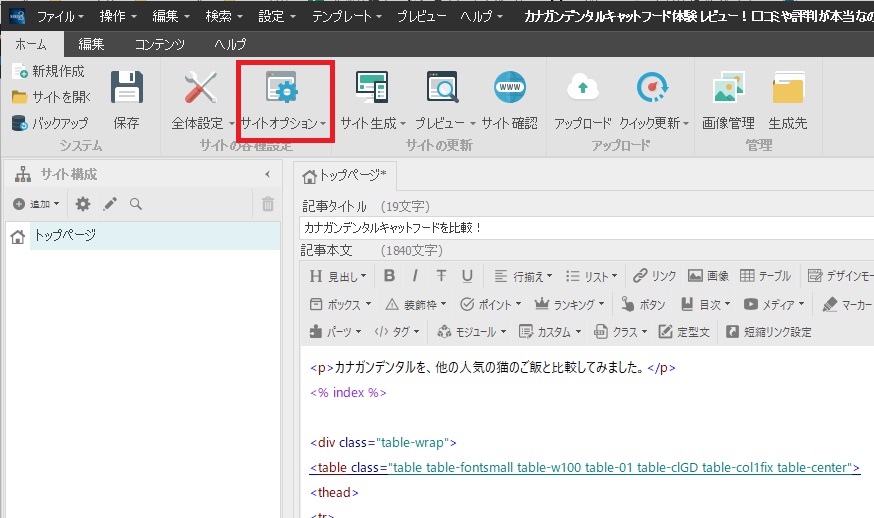Open the 設定 menu
874x518 pixels.
pos(277,16)
